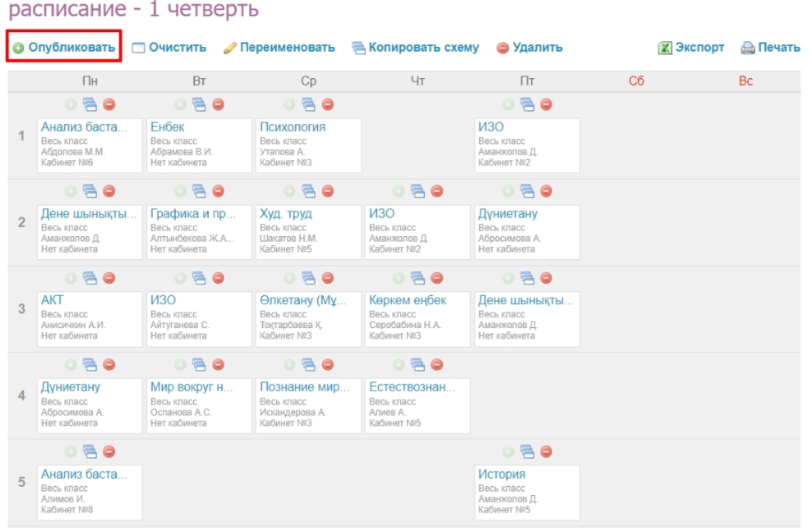
Task: Copy Tuesday lesson 1 Енбек using copy icon
Action: [x=199, y=104]
